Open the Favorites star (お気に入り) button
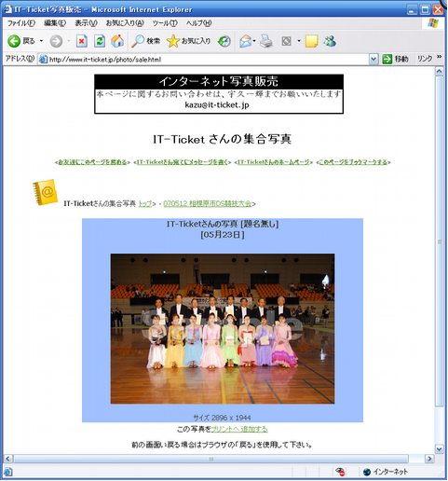This screenshot has width=448, height=481. (188, 41)
